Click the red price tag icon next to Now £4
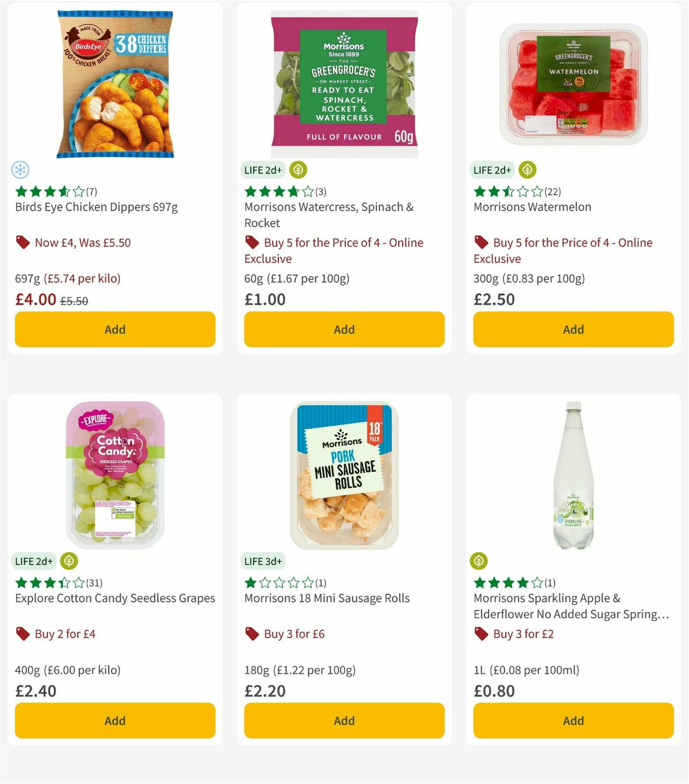The height and width of the screenshot is (784, 689). pyautogui.click(x=23, y=243)
